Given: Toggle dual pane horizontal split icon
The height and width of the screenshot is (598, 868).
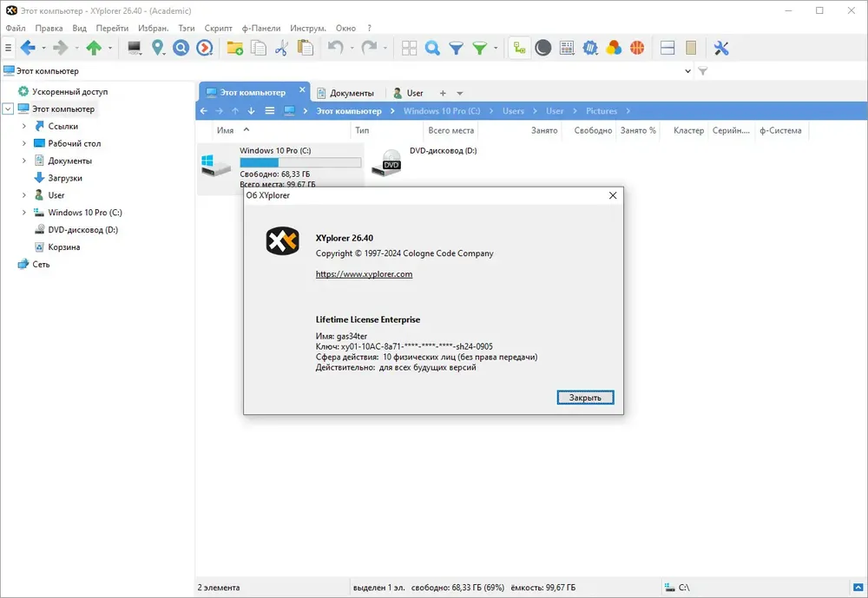Looking at the screenshot, I should pyautogui.click(x=667, y=49).
